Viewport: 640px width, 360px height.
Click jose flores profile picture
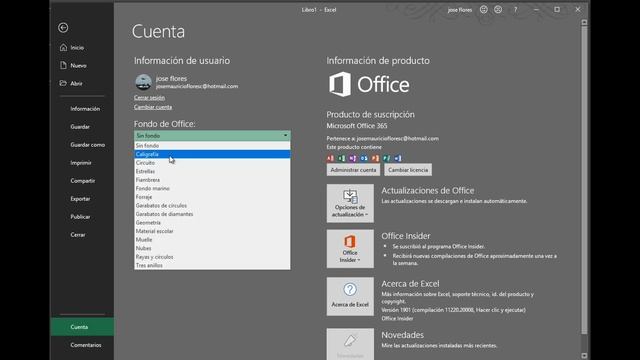[143, 82]
